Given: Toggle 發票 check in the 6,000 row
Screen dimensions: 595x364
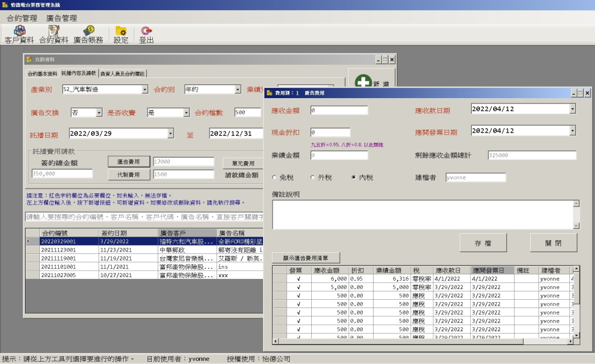Looking at the screenshot, I should click(x=299, y=279).
